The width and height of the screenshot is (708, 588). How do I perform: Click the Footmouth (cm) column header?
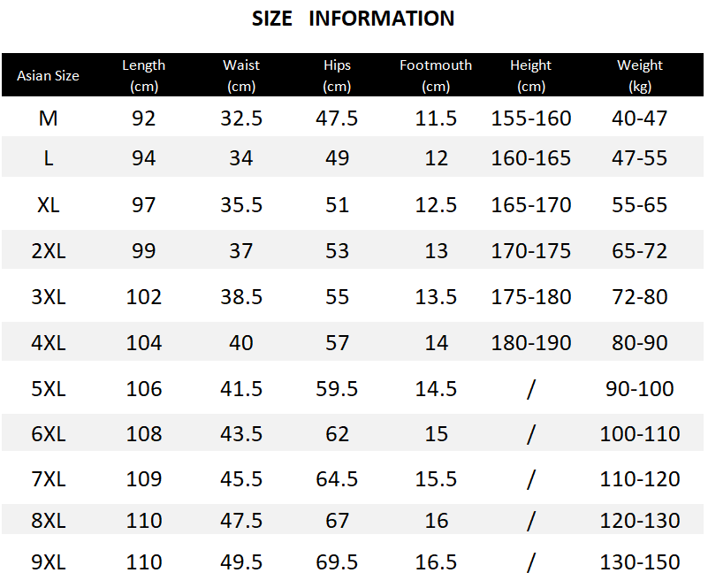pyautogui.click(x=436, y=75)
